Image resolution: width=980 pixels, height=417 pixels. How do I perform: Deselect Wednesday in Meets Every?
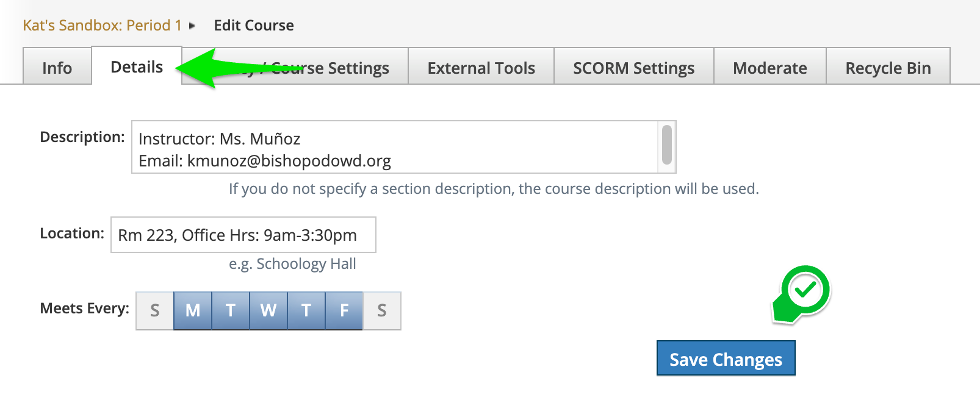pos(268,311)
